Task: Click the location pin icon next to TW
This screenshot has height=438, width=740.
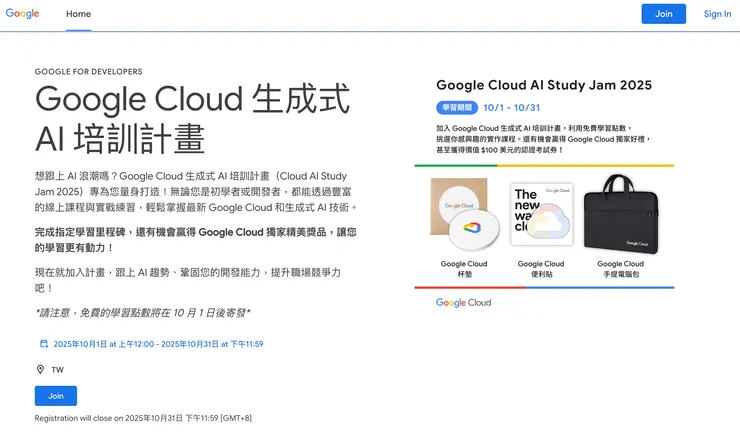Action: [x=41, y=369]
